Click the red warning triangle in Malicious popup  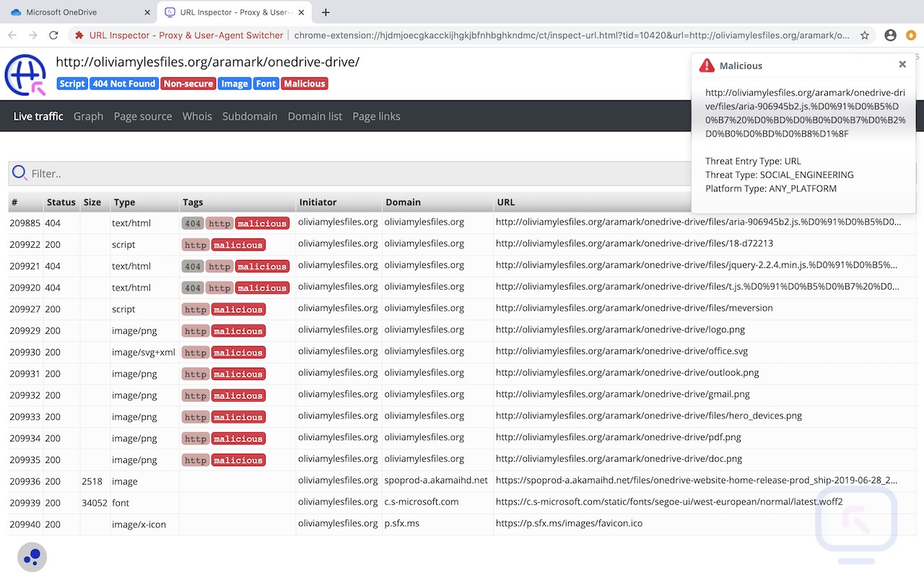[x=707, y=66]
